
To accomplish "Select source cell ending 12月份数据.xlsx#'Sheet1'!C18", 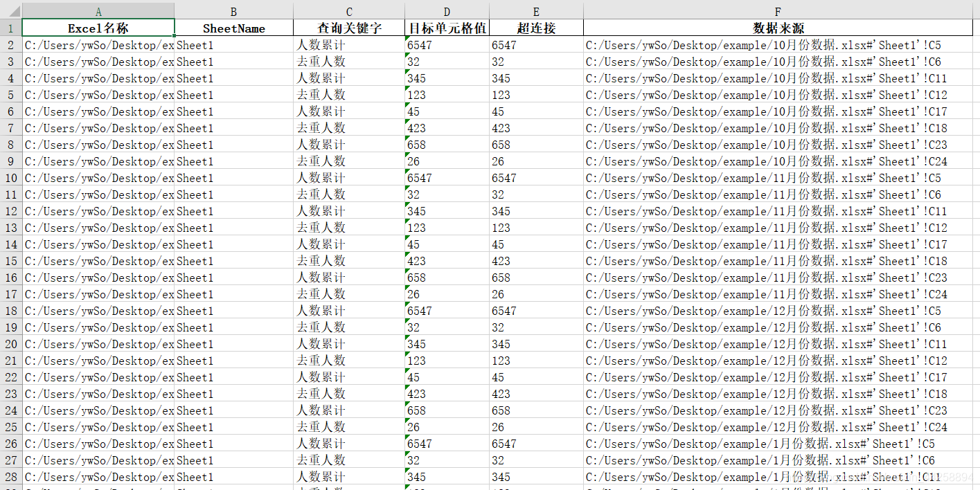I will pyautogui.click(x=778, y=394).
